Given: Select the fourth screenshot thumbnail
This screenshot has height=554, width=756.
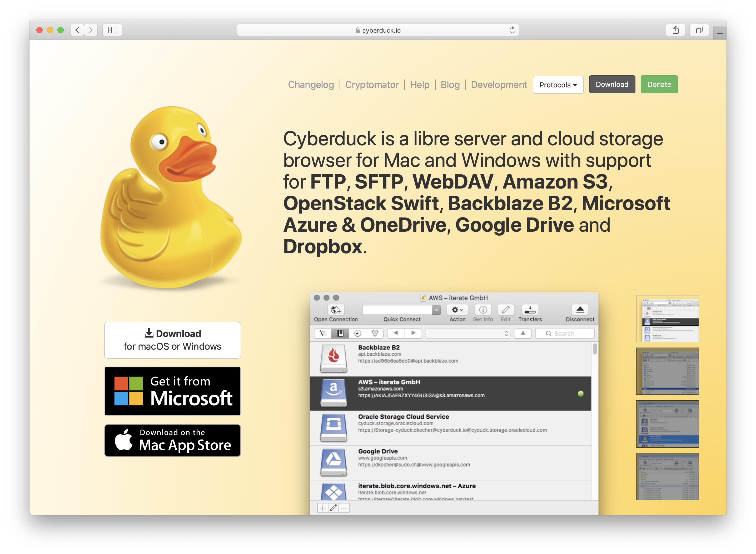Looking at the screenshot, I should (667, 477).
